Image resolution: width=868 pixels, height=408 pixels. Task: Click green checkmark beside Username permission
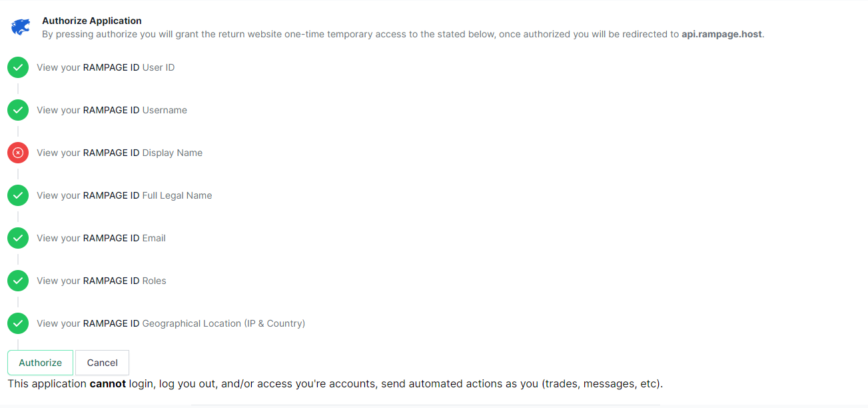point(18,110)
